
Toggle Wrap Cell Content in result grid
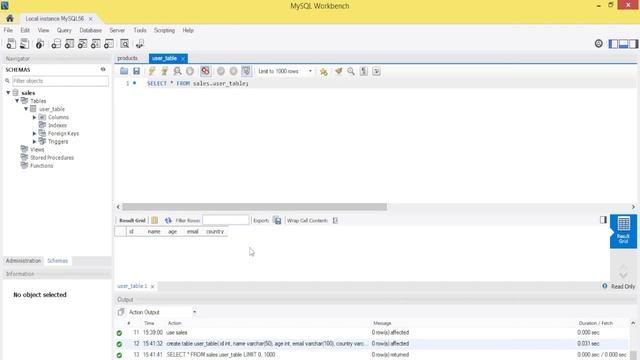click(x=335, y=220)
